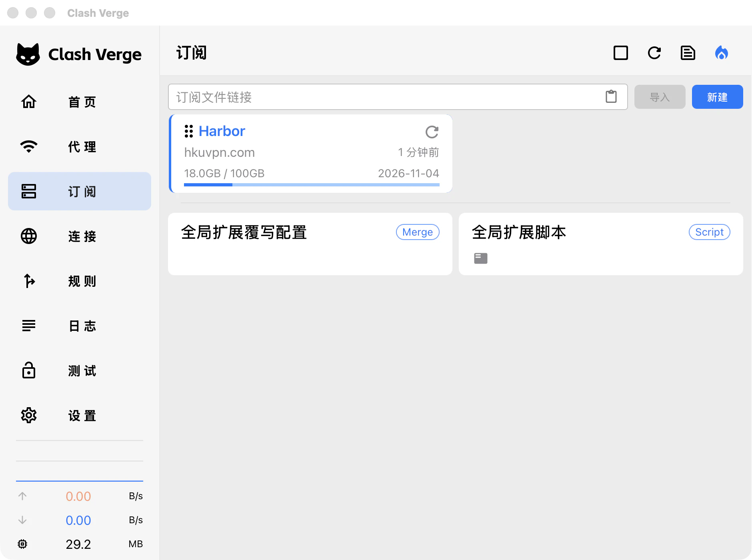This screenshot has width=752, height=560.
Task: Click the 1 分钟前 updated time
Action: [418, 152]
